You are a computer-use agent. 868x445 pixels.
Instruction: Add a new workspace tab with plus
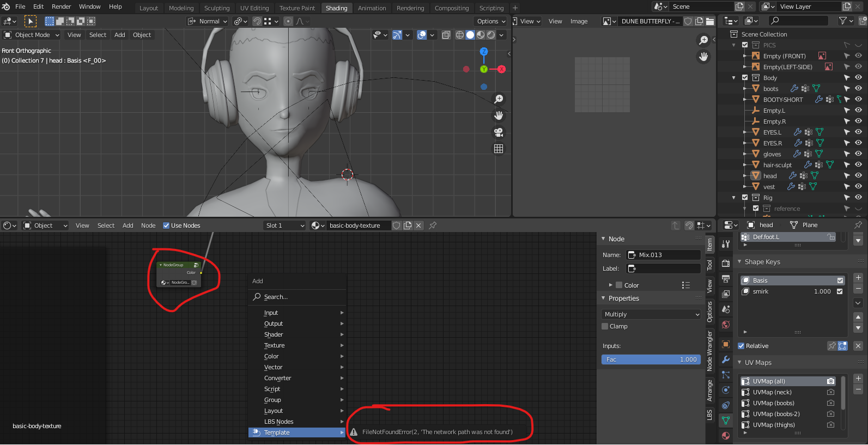coord(515,8)
